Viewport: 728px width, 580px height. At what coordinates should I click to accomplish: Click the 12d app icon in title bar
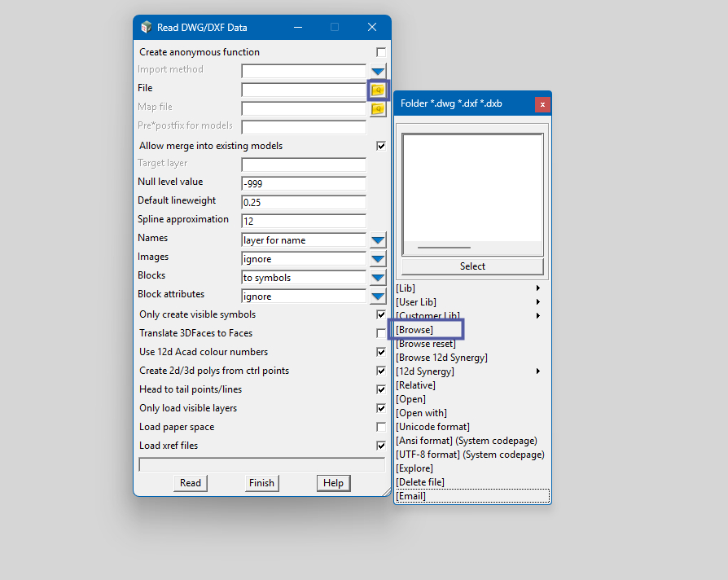(x=146, y=27)
